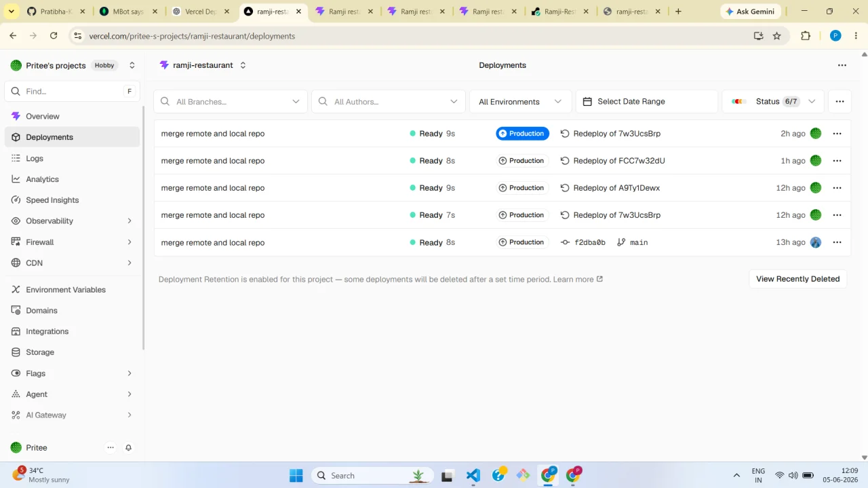Open the browser extensions puzzle icon
Screen dimensions: 868x488
pos(806,36)
